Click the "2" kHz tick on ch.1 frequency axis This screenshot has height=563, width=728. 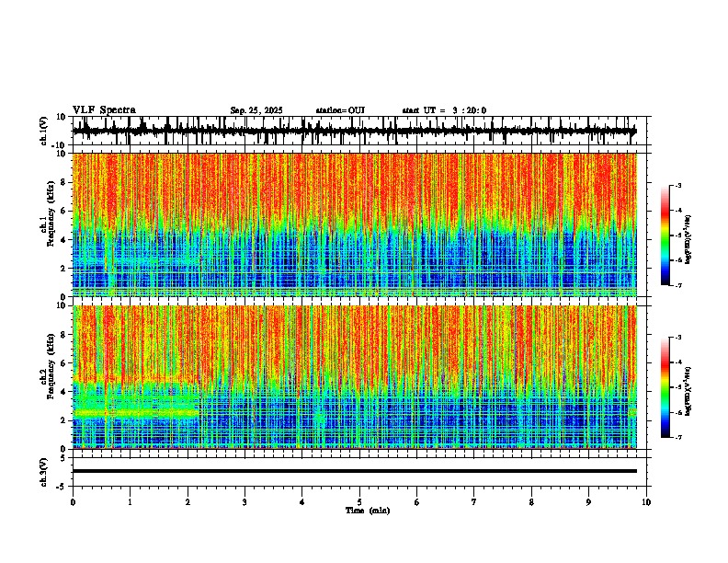64,269
